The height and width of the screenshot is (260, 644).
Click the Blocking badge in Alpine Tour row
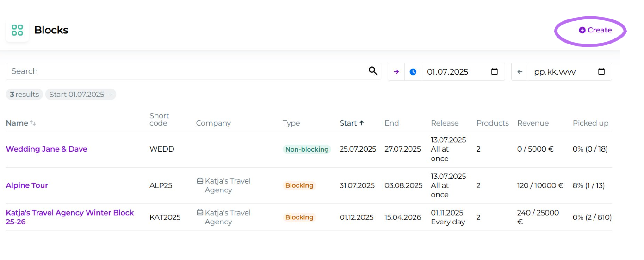(x=299, y=185)
